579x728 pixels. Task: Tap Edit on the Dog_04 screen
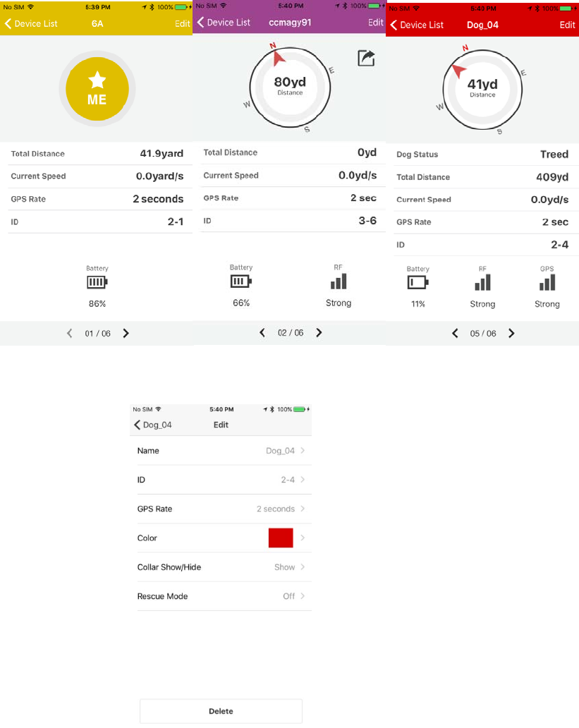[x=568, y=25]
